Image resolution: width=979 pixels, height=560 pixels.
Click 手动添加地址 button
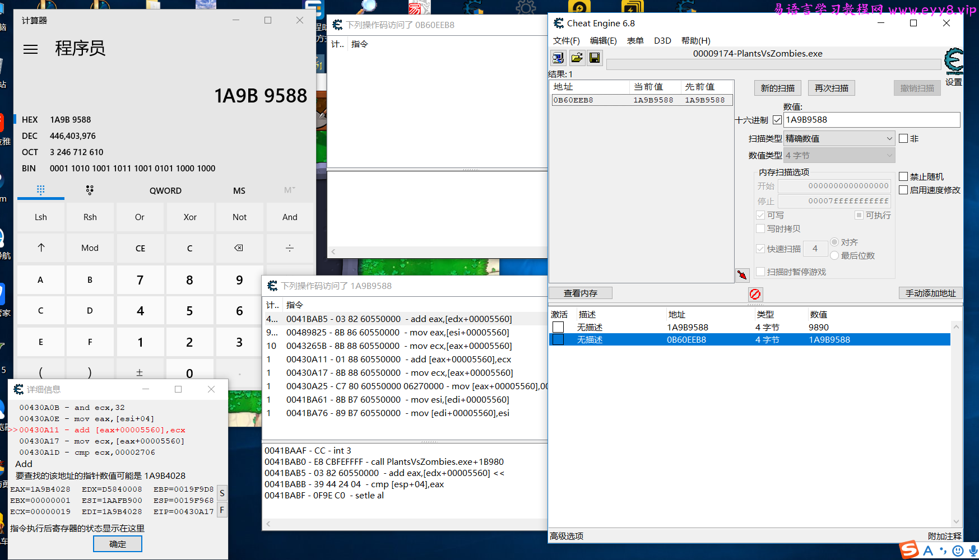pos(930,293)
